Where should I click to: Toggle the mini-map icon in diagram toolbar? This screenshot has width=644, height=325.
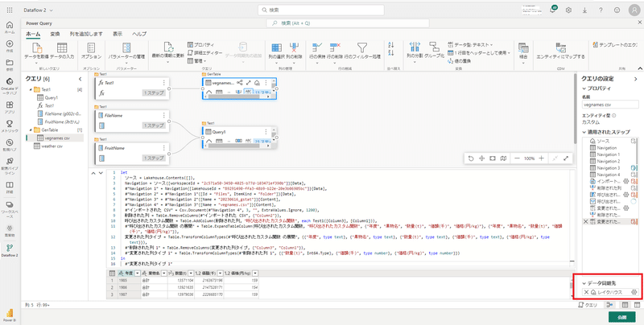coord(504,158)
